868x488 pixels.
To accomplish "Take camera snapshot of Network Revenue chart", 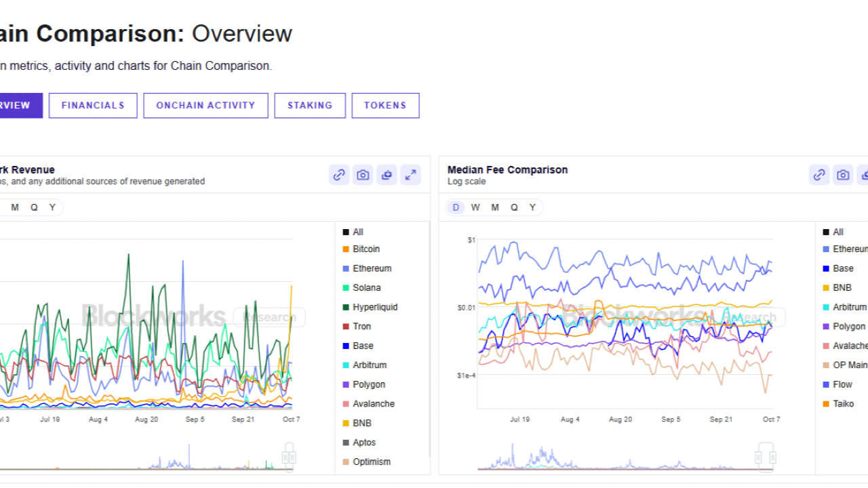I will pos(362,174).
